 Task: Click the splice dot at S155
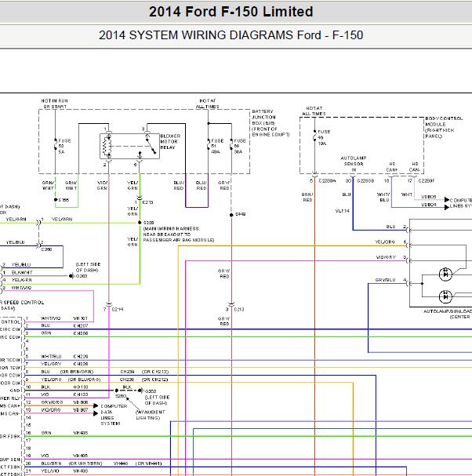(x=56, y=200)
